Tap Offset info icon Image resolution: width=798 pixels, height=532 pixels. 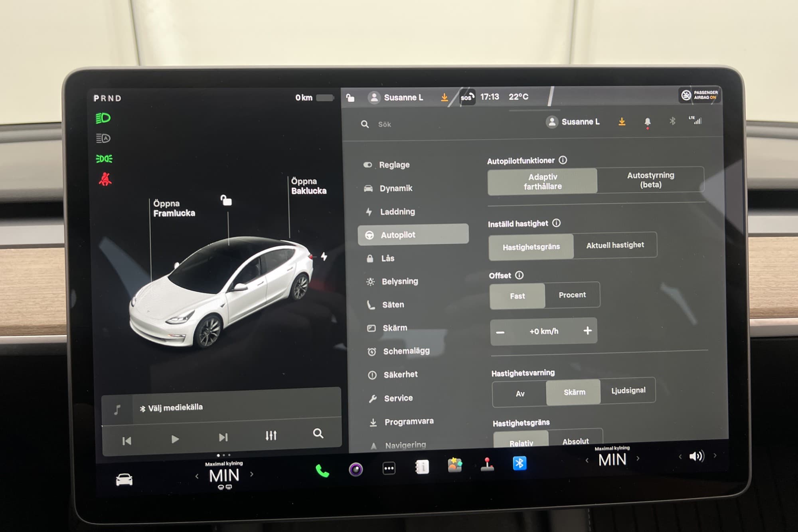click(519, 275)
